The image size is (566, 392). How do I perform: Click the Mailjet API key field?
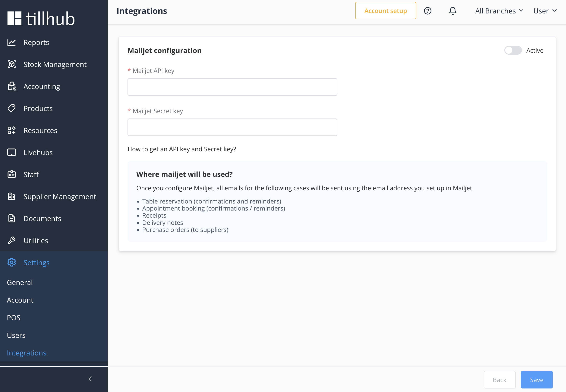coord(232,87)
